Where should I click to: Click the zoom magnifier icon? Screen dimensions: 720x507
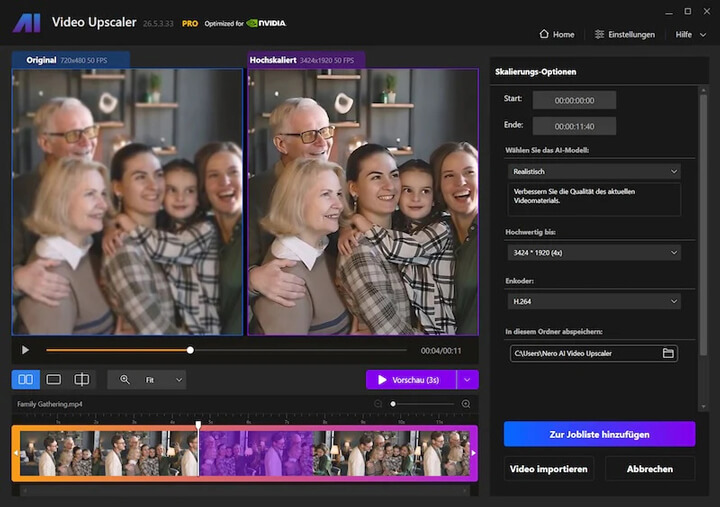(125, 380)
